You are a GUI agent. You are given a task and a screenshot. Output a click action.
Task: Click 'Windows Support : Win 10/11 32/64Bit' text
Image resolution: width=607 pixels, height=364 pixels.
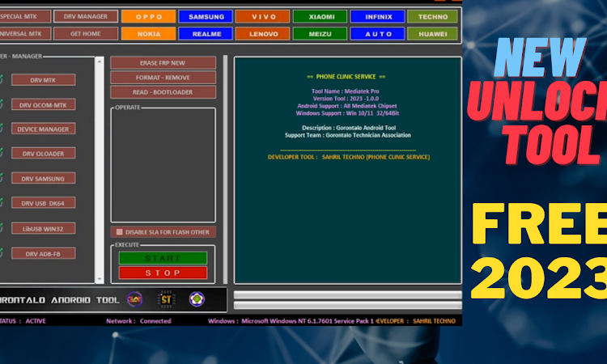347,113
